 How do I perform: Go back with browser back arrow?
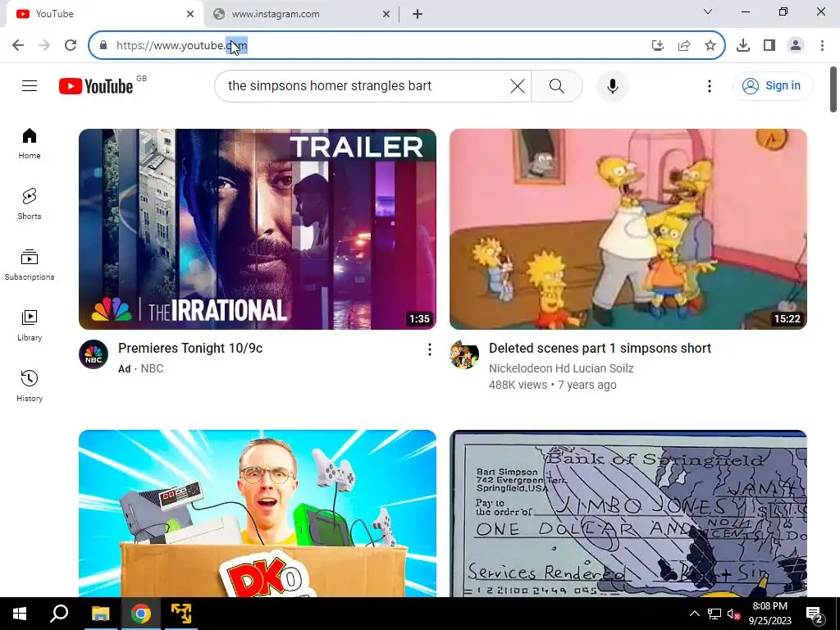pos(18,45)
